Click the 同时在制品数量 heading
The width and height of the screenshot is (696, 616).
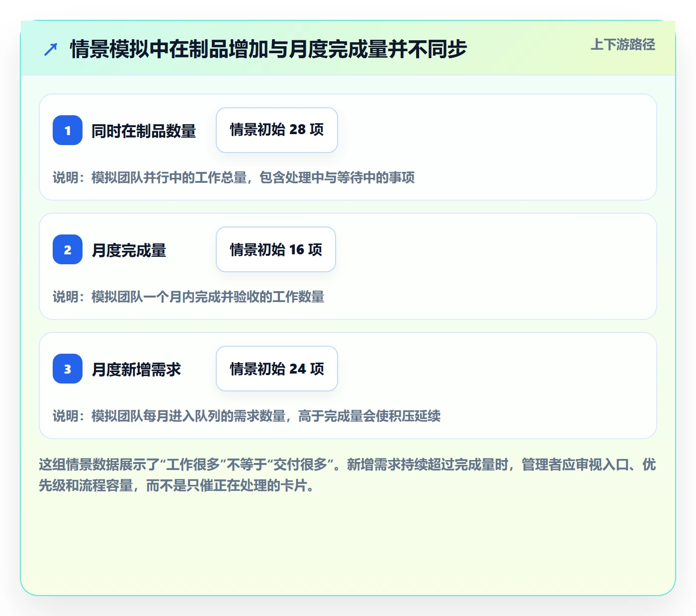(144, 131)
